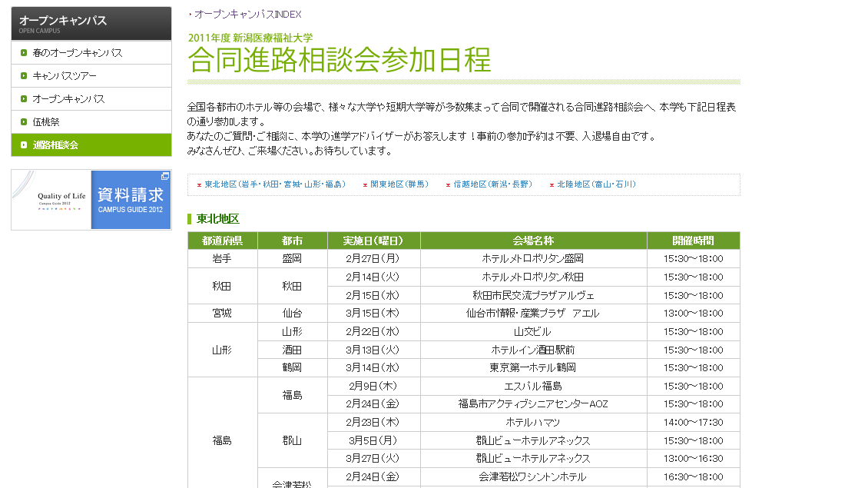Open オープンキャンパス item below キャンパスツアー

[68, 99]
